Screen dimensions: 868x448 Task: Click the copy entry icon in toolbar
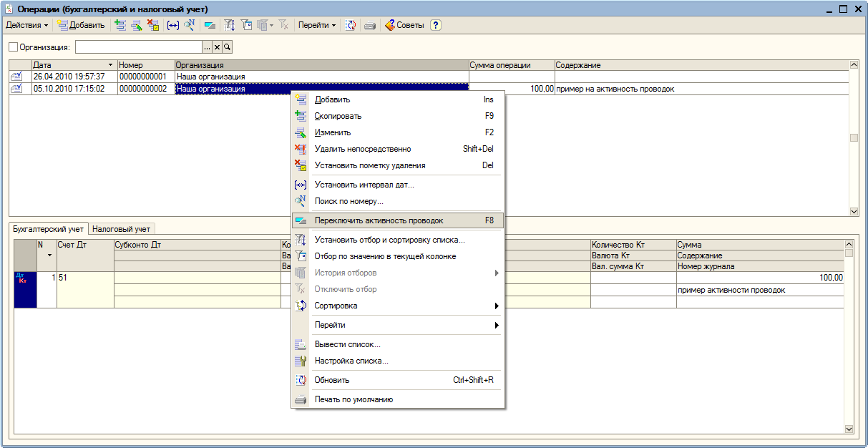[120, 25]
